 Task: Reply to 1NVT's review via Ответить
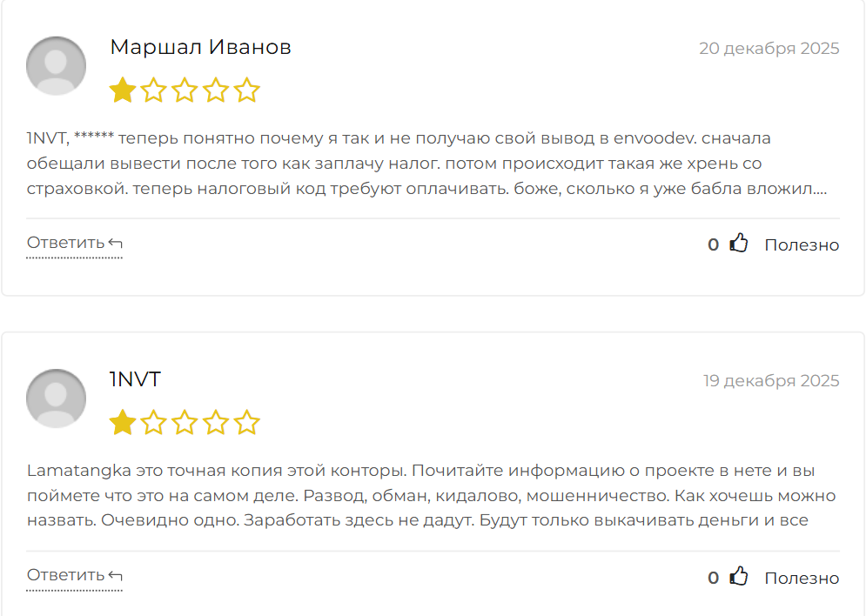74,576
